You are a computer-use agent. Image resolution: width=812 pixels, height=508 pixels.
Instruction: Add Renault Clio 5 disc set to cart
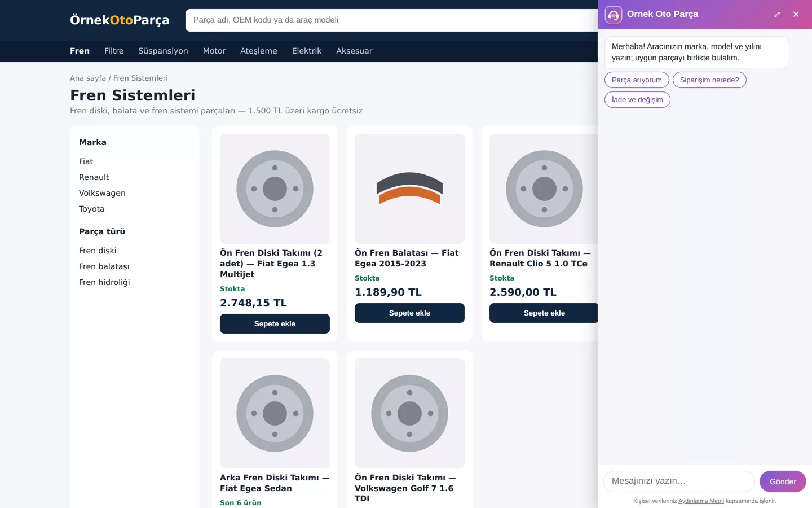pyautogui.click(x=544, y=313)
